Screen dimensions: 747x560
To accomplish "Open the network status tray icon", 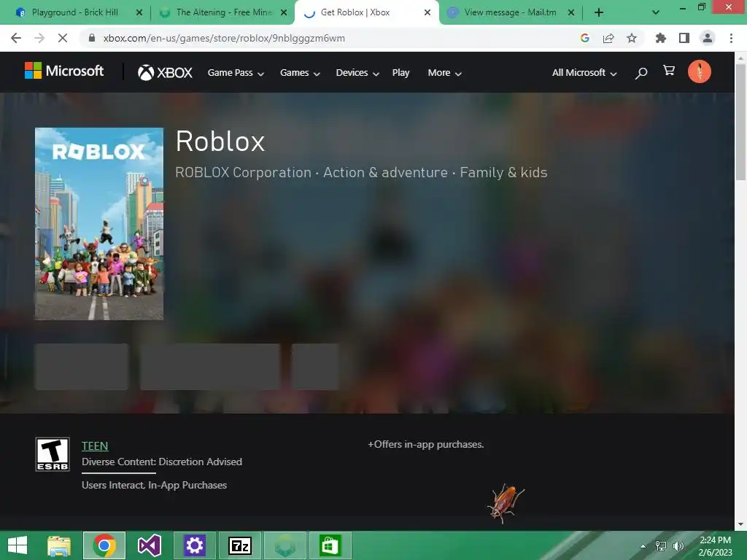I will coord(661,546).
